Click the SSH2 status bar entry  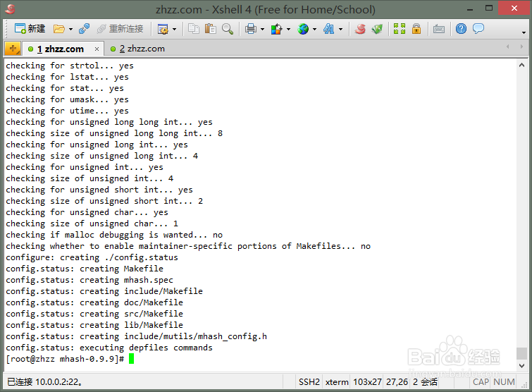pos(309,382)
